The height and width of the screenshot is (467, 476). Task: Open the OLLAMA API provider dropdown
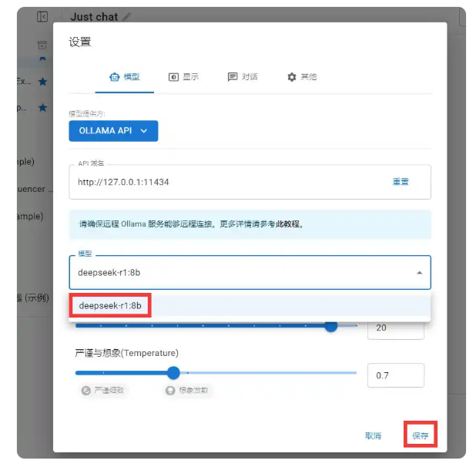click(x=113, y=131)
